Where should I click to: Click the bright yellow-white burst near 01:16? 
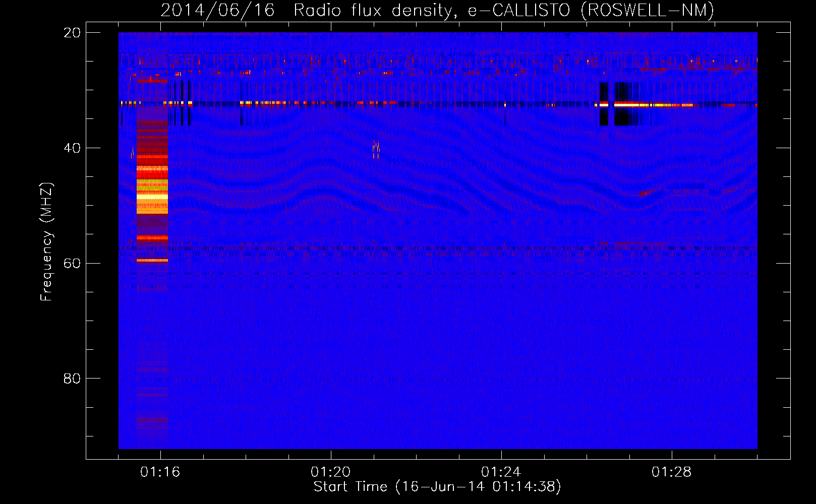coord(152,198)
